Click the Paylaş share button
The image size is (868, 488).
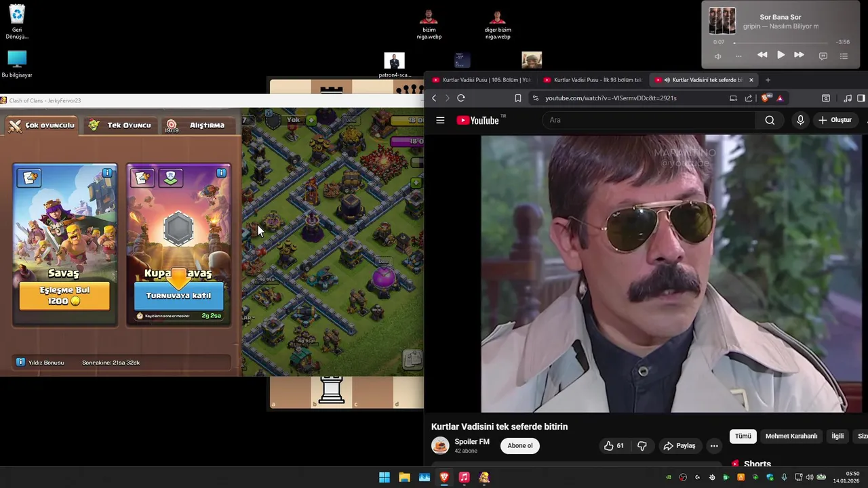tap(679, 445)
